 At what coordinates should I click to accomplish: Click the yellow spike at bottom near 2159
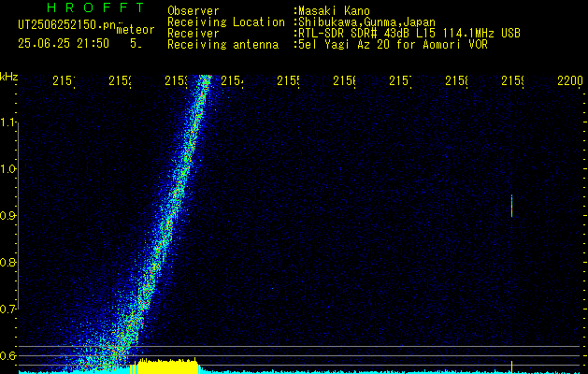(511, 367)
